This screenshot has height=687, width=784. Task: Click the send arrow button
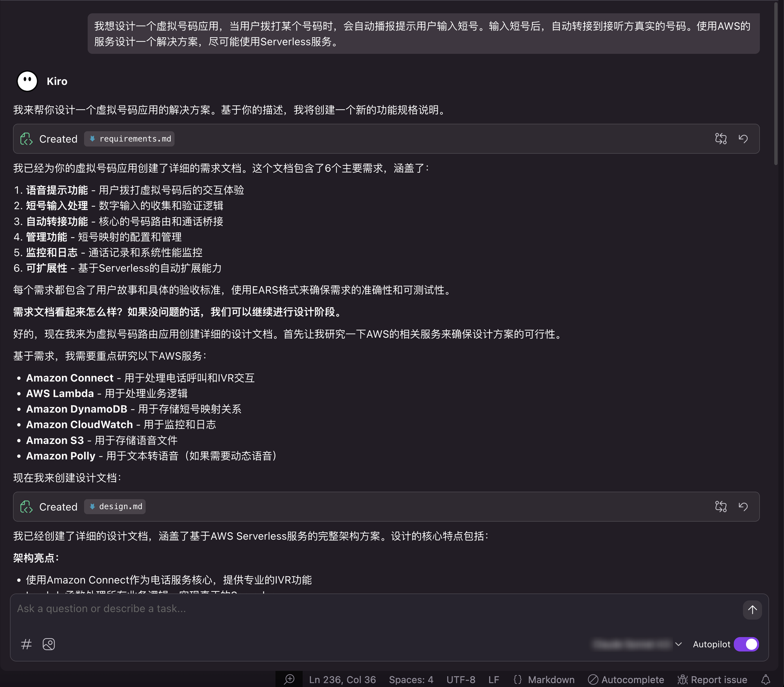pyautogui.click(x=752, y=610)
